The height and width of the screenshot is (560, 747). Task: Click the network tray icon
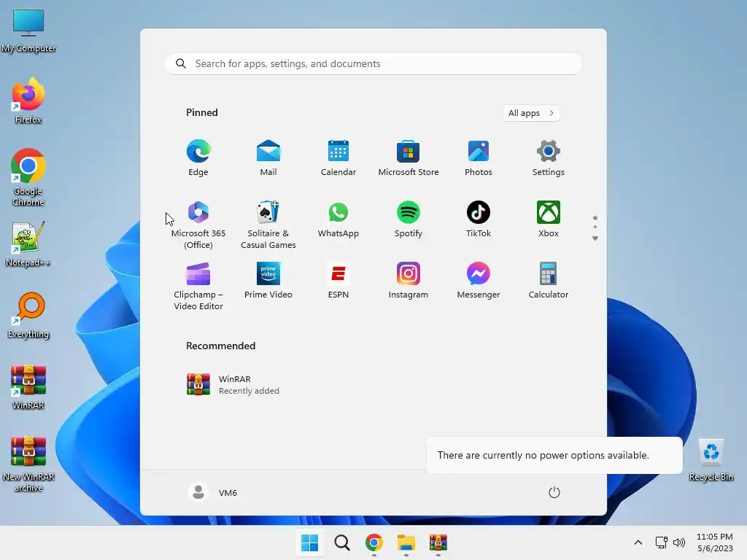(661, 542)
